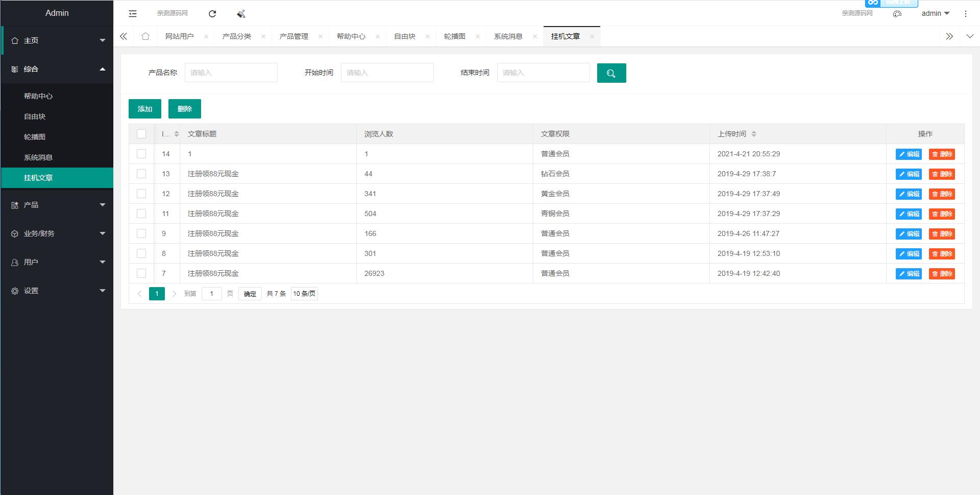Open the more options vertical dots icon
Viewport: 980px width, 495px height.
pos(966,14)
